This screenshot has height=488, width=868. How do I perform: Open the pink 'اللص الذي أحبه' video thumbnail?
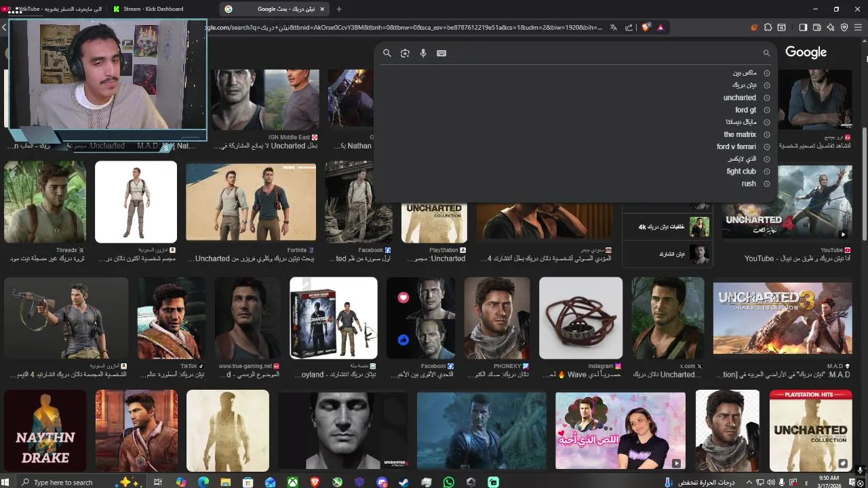pos(620,430)
